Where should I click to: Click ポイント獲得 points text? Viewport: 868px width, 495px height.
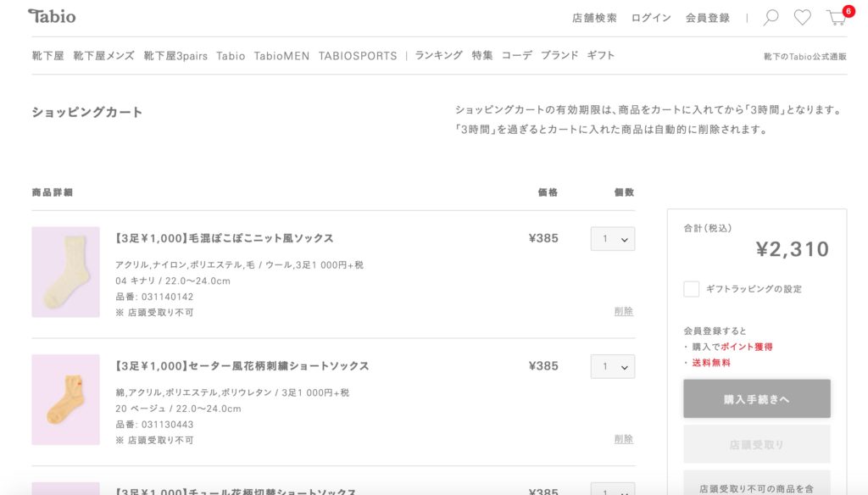click(747, 348)
